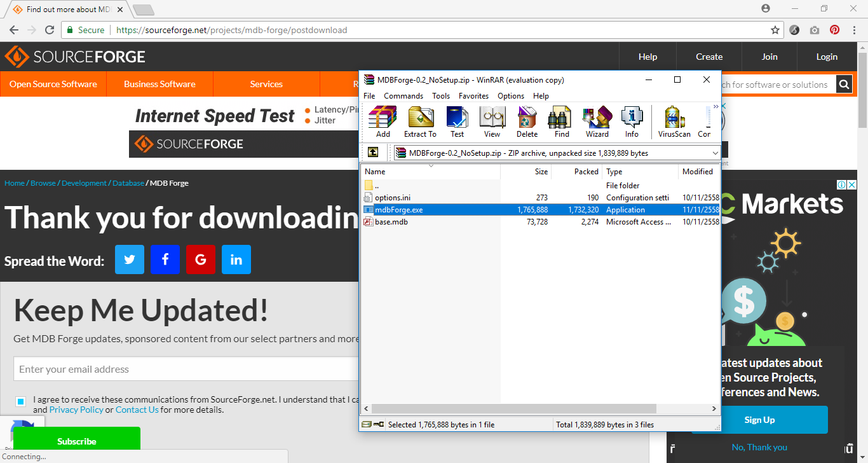Open the Favorites menu
The height and width of the screenshot is (463, 868).
point(473,96)
